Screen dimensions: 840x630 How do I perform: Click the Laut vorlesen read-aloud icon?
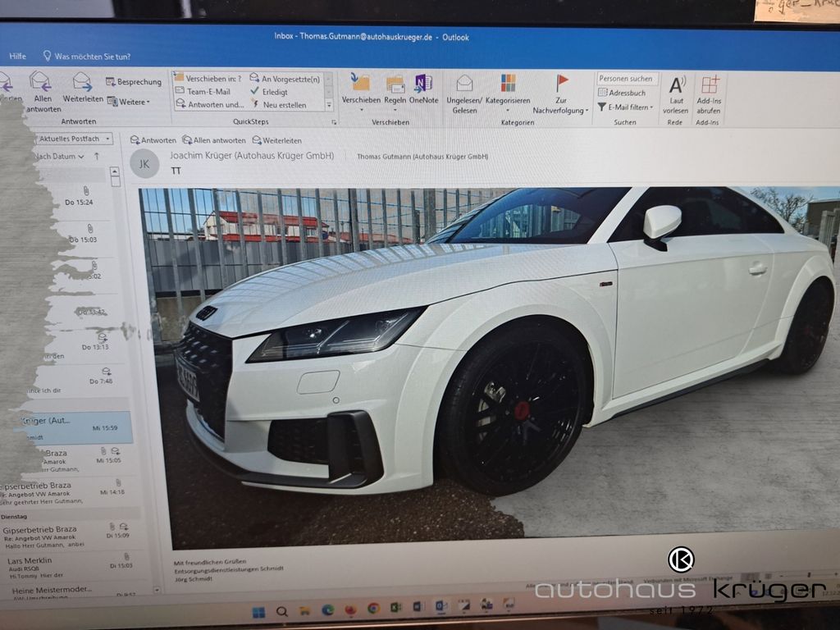(677, 85)
